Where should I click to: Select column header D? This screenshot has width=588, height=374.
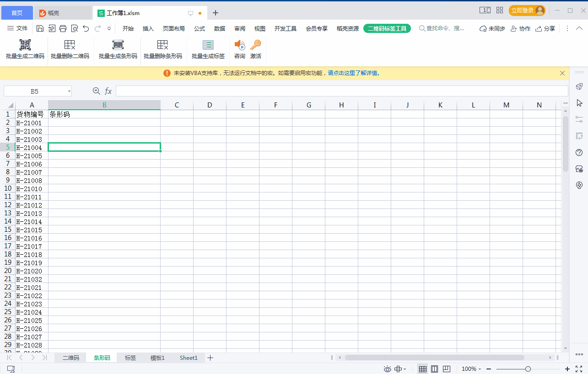[210, 105]
